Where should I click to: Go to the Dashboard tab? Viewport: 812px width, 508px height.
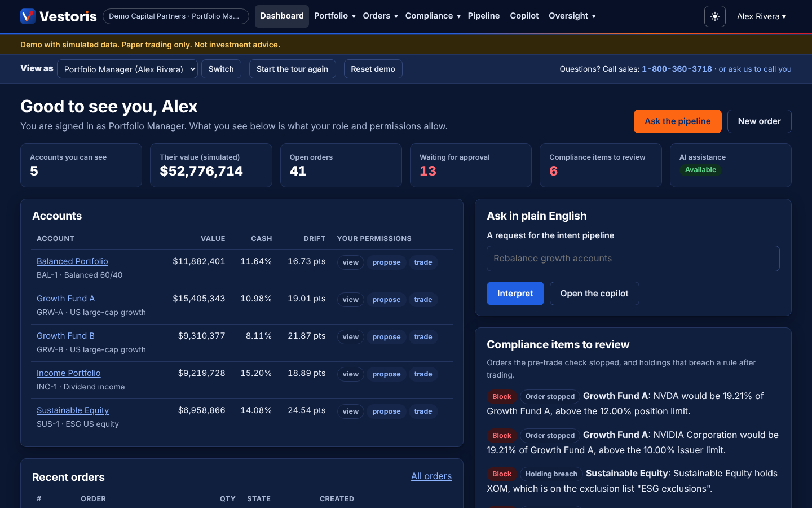pyautogui.click(x=282, y=16)
